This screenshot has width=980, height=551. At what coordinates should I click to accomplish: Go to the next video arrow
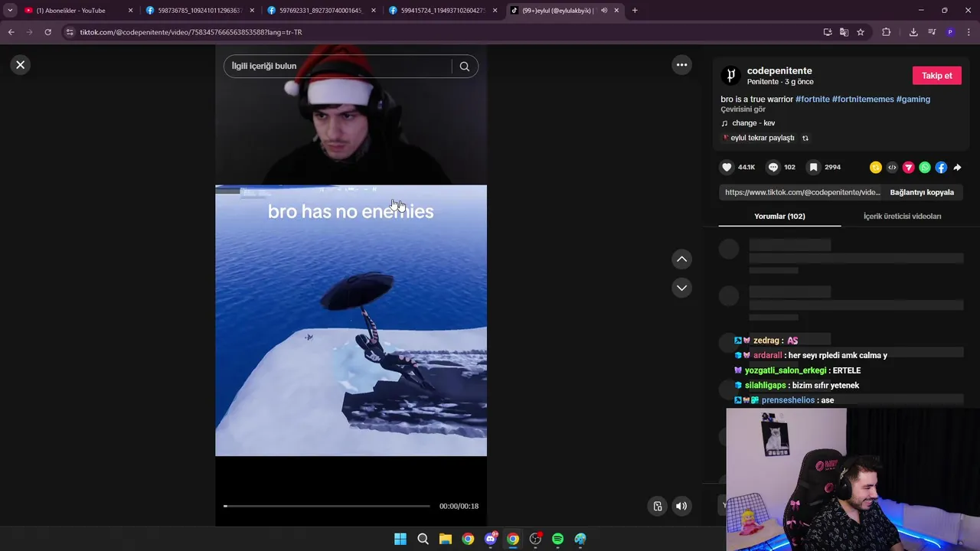pyautogui.click(x=681, y=288)
